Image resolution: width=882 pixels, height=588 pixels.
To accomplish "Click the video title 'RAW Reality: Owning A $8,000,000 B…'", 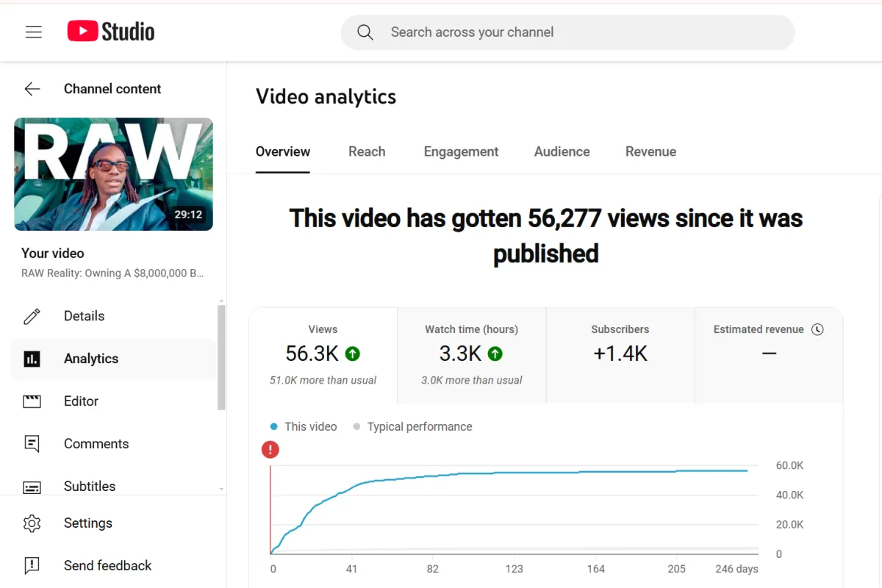I will [112, 273].
